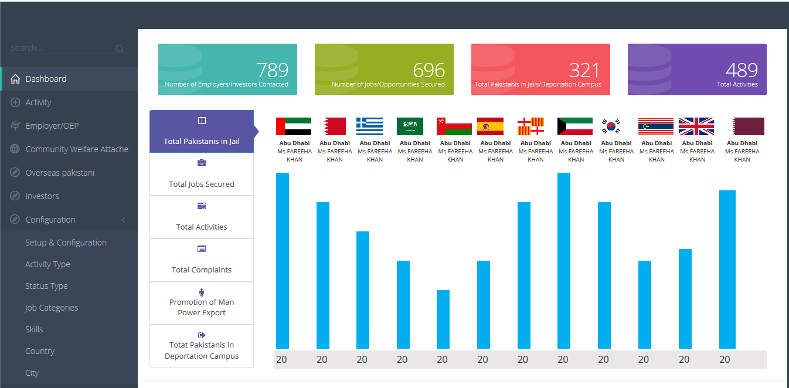Open Community Welfare Attache menu item
This screenshot has width=789, height=388.
[69, 149]
